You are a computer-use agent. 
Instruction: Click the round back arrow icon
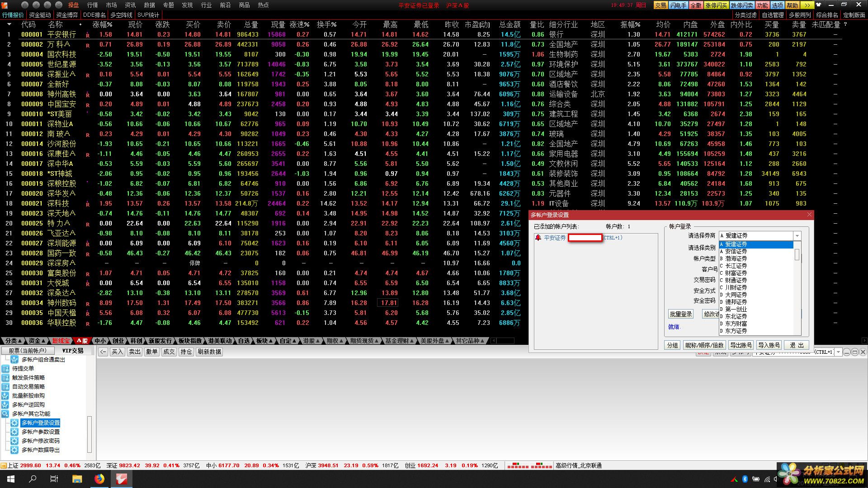(36, 5)
